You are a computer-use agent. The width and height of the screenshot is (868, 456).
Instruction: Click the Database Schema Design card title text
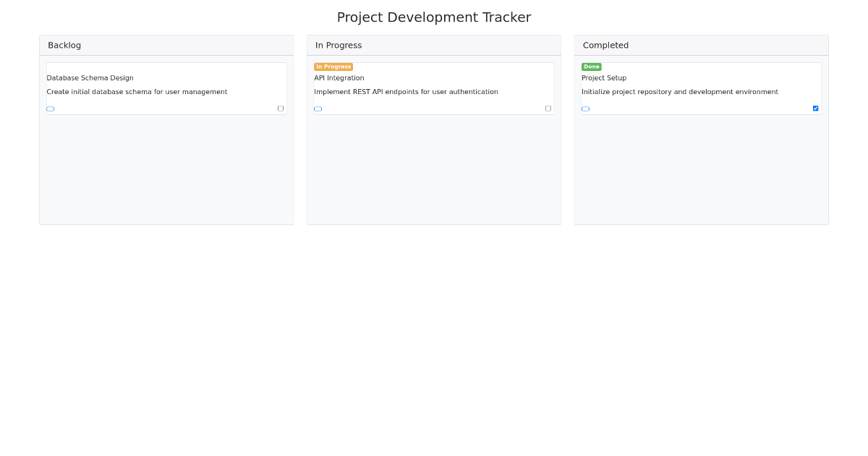tap(90, 77)
